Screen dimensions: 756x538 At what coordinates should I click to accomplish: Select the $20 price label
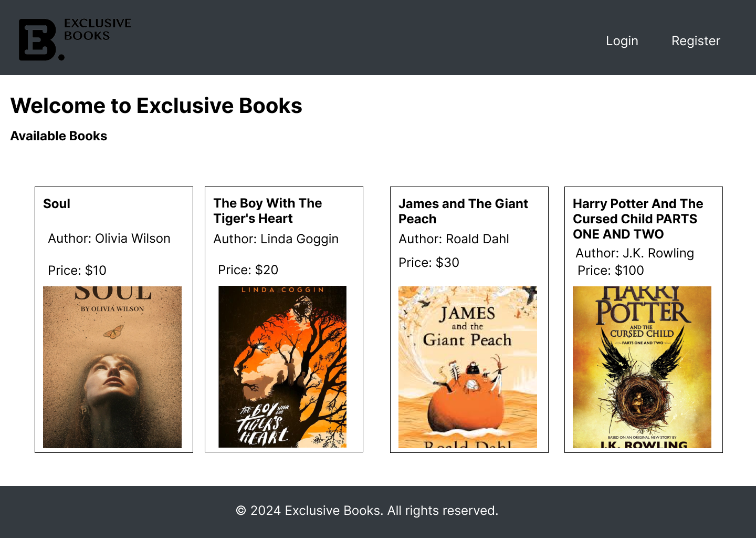[248, 270]
